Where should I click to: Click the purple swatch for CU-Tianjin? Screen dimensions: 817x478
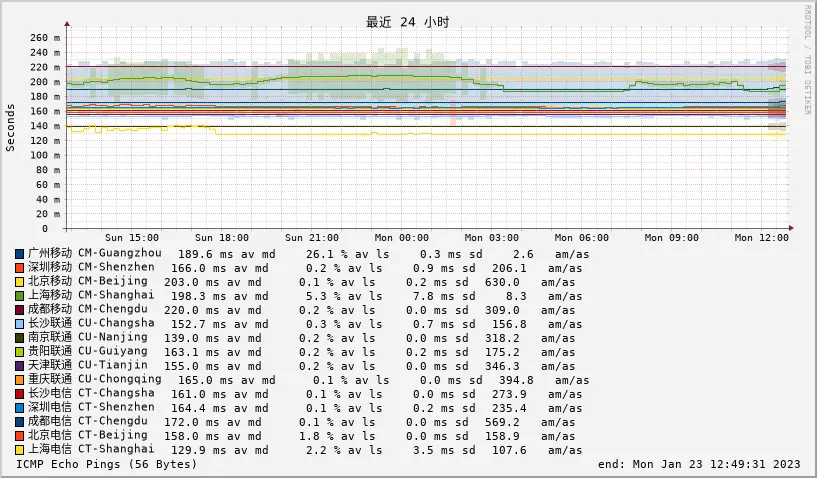pyautogui.click(x=20, y=366)
